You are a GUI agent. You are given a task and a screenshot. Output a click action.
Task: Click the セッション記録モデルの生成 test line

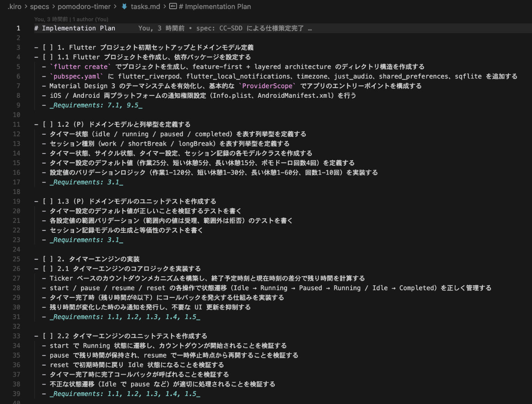[x=122, y=230]
